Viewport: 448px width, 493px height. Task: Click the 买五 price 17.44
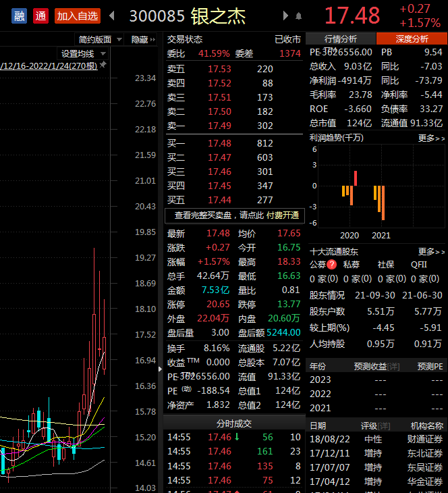(219, 200)
